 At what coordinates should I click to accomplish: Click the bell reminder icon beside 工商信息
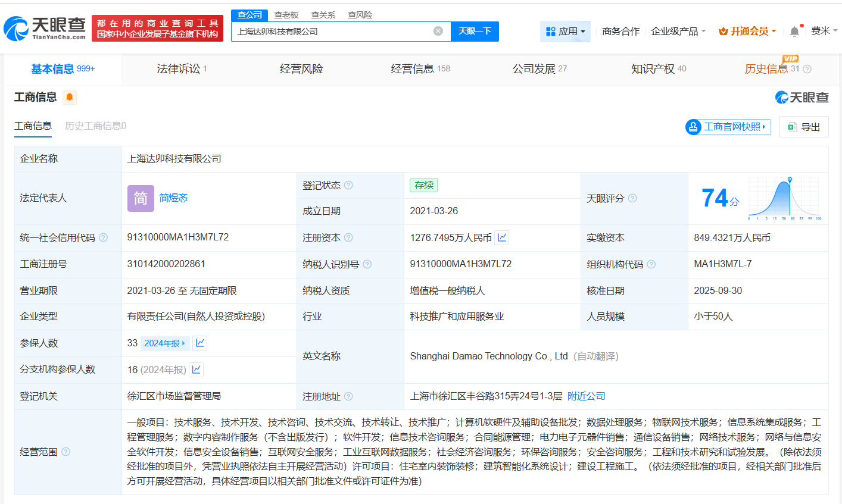click(70, 96)
